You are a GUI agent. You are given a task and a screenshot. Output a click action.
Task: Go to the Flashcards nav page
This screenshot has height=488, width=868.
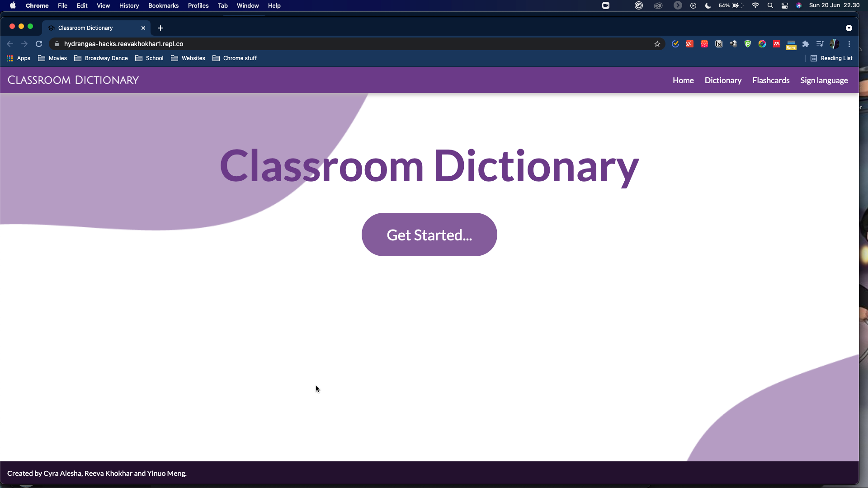click(771, 80)
